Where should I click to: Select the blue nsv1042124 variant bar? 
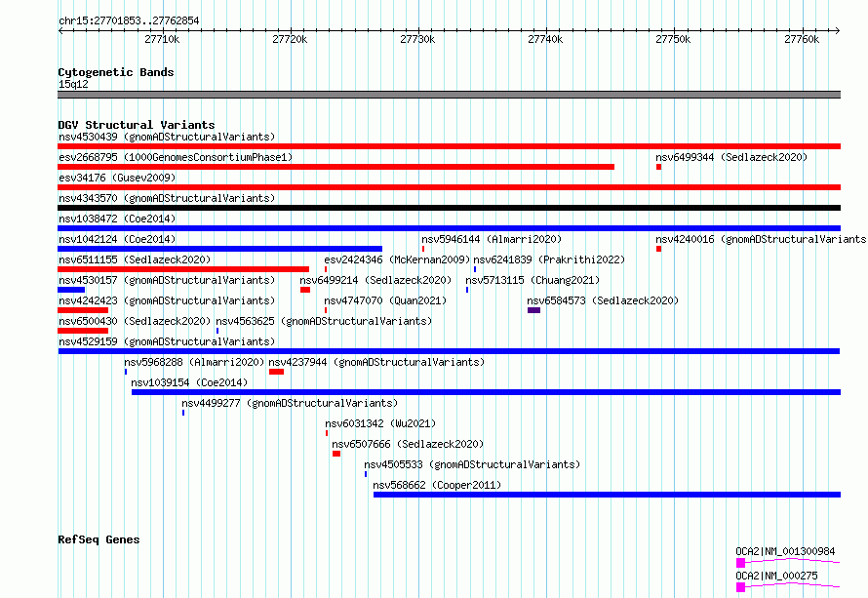coord(219,249)
